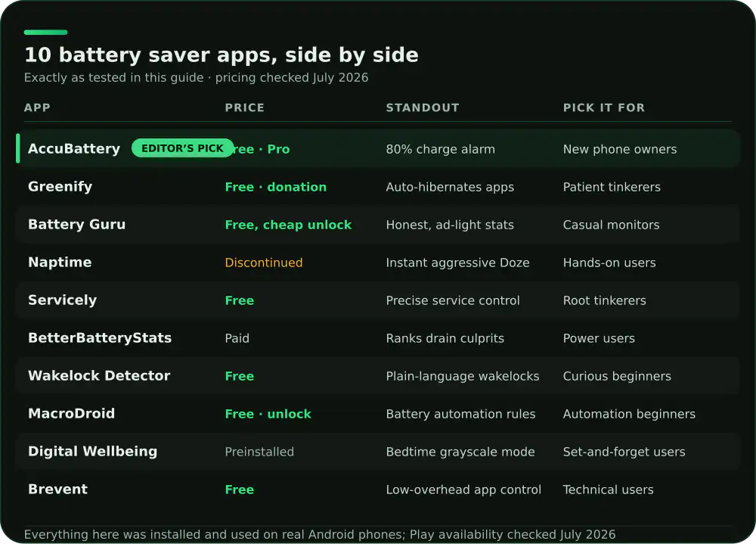Click the 'Preinstalled' price label

click(x=259, y=452)
